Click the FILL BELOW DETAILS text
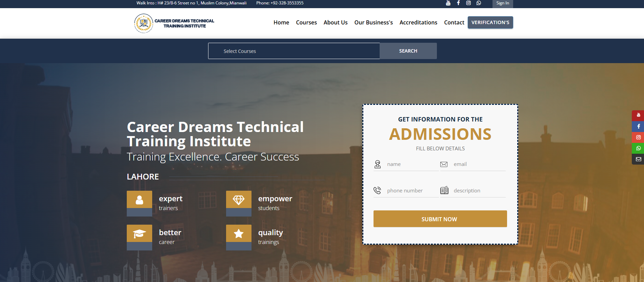Screen dimensions: 644x282 (x=440, y=149)
